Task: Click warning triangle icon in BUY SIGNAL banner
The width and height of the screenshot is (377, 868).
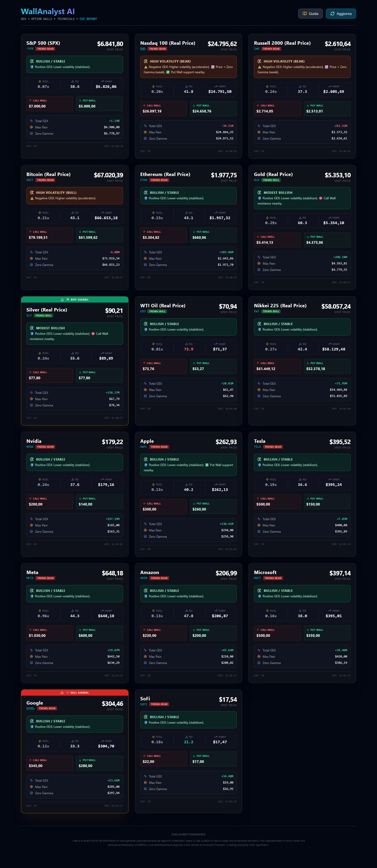Action: (62, 299)
